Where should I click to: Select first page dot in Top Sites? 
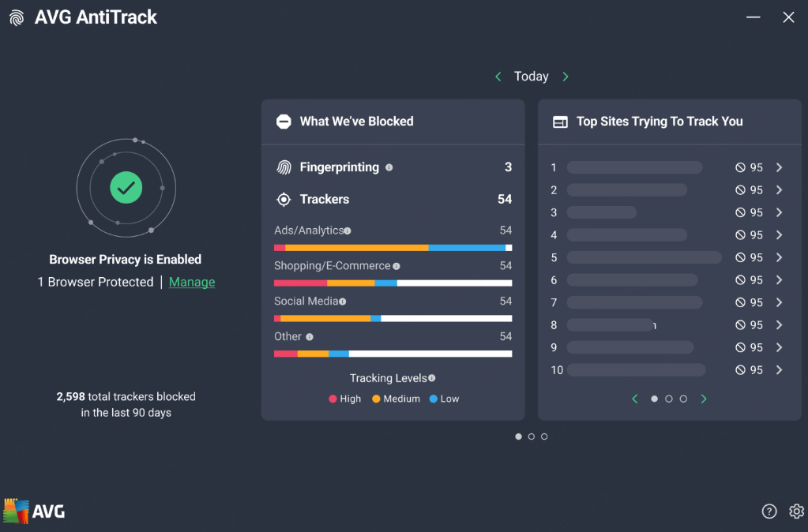[655, 399]
